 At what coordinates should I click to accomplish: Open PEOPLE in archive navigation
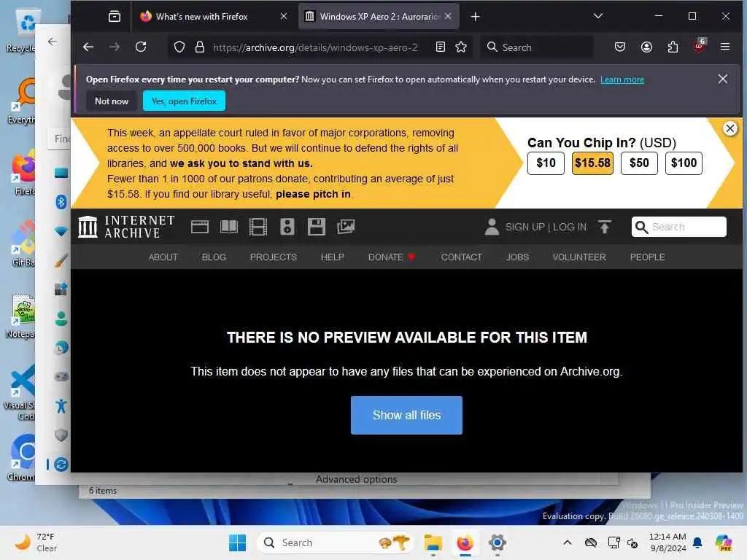[648, 257]
